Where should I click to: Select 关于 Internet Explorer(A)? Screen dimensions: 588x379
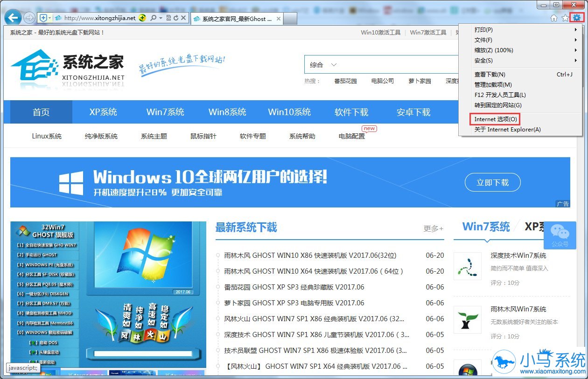pos(520,130)
